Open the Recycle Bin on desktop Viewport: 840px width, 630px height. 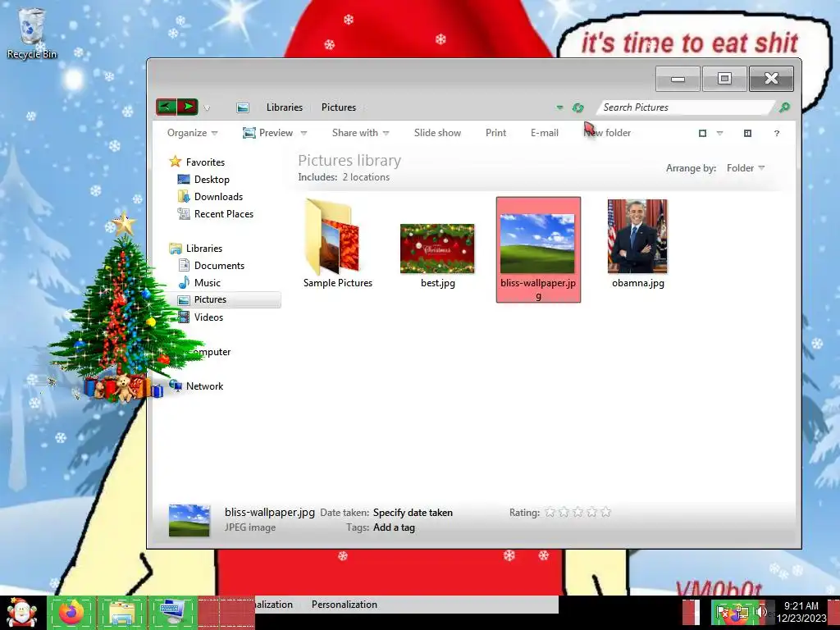pos(32,33)
